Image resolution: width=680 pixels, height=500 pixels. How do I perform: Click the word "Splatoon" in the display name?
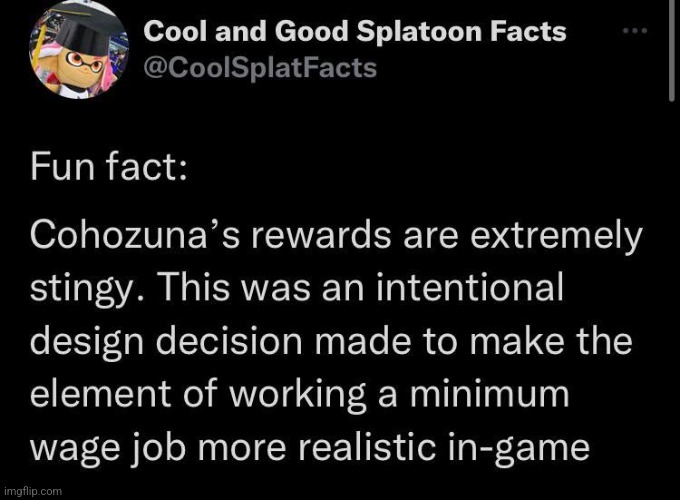(x=419, y=33)
